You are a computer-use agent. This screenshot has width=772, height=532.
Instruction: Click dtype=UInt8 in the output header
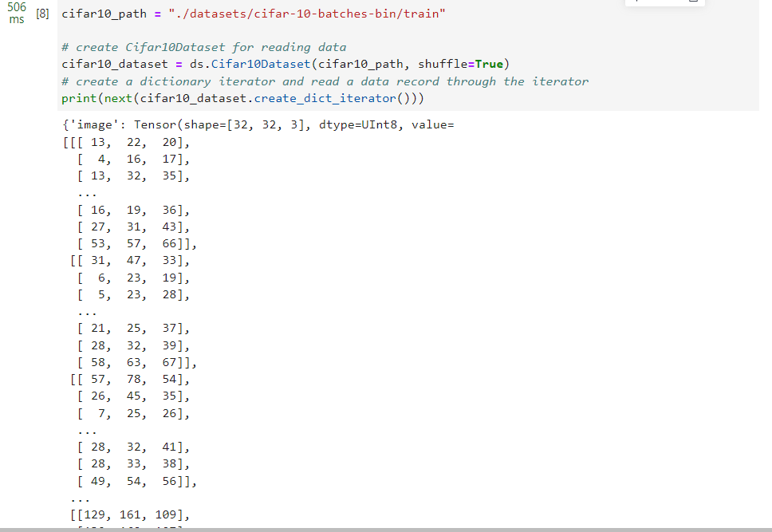pos(358,124)
